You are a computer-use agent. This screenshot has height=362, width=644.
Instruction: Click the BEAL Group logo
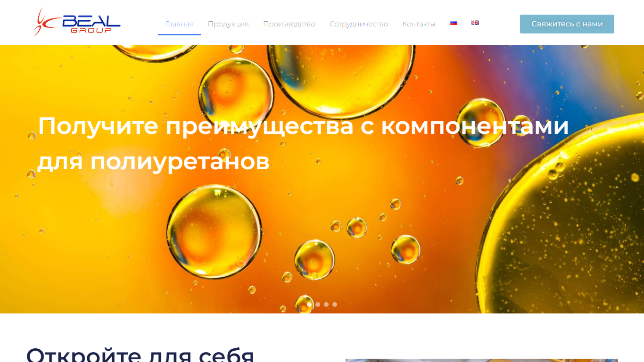[77, 22]
